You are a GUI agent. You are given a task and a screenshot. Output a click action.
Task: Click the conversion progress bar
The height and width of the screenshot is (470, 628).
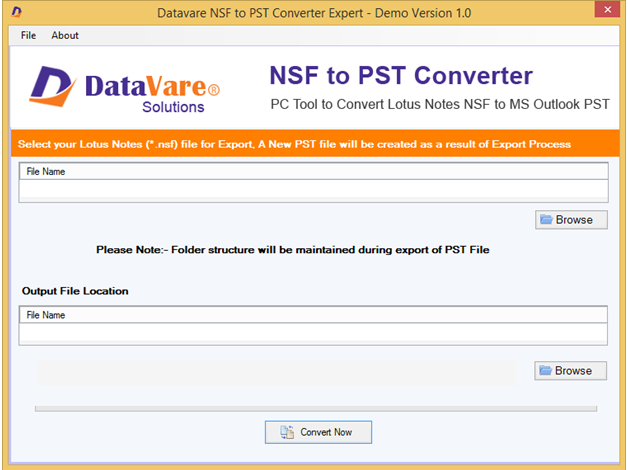pyautogui.click(x=316, y=408)
